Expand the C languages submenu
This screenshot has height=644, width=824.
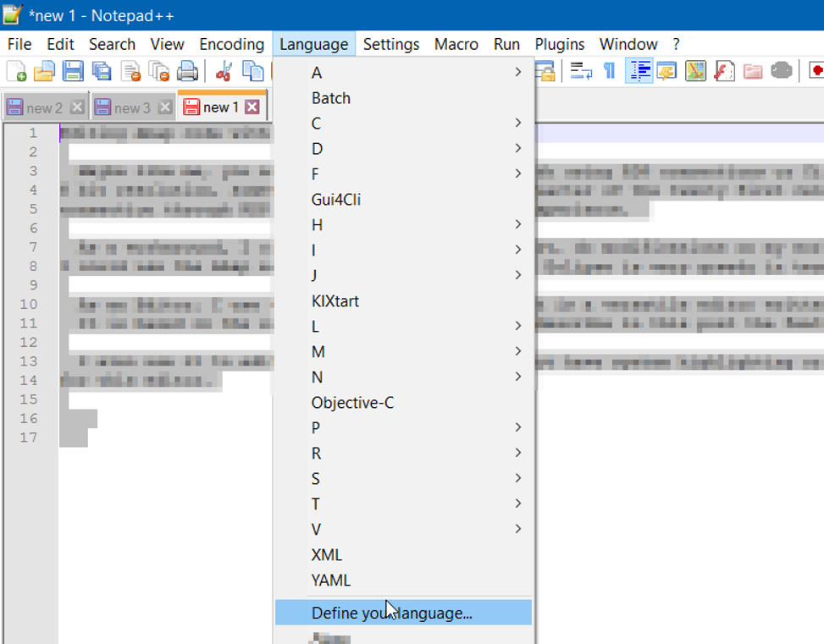click(403, 124)
